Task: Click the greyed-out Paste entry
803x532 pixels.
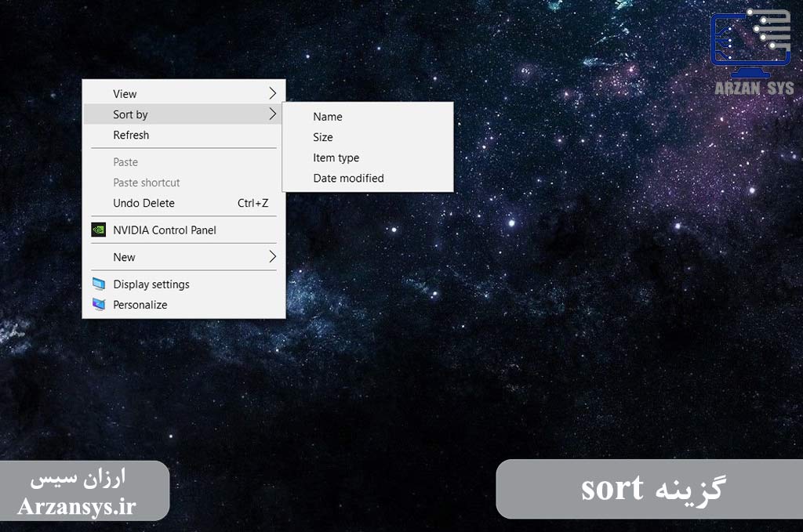Action: point(183,162)
